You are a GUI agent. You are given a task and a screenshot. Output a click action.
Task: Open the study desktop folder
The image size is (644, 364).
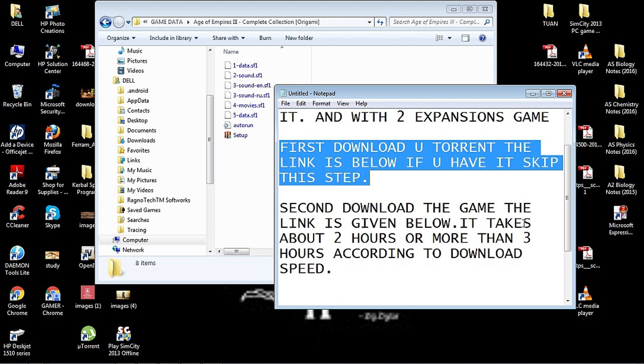click(x=52, y=259)
